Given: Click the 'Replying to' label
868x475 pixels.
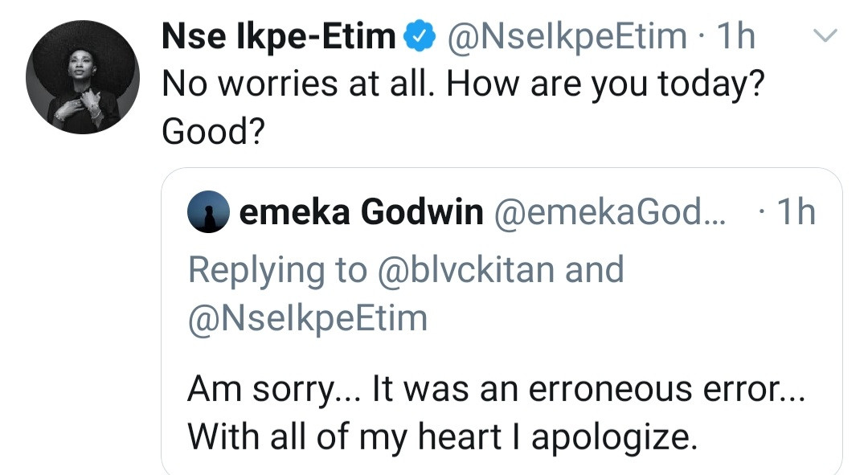Looking at the screenshot, I should click(277, 269).
